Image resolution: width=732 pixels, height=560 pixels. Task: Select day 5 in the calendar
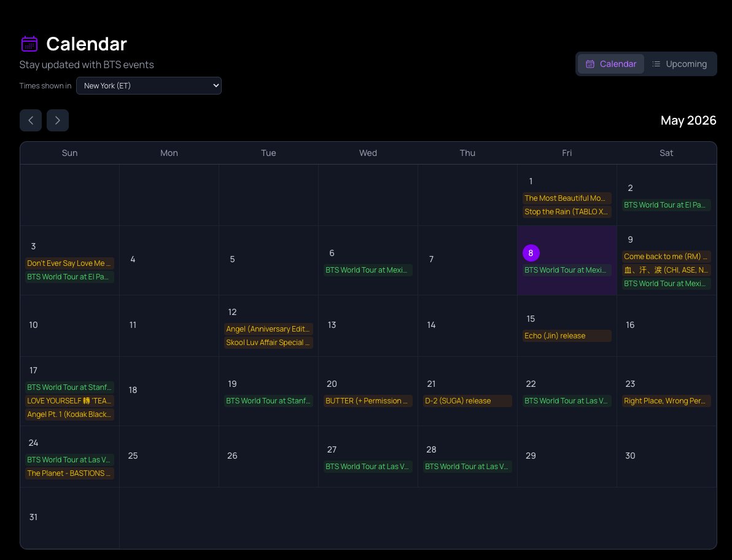233,260
